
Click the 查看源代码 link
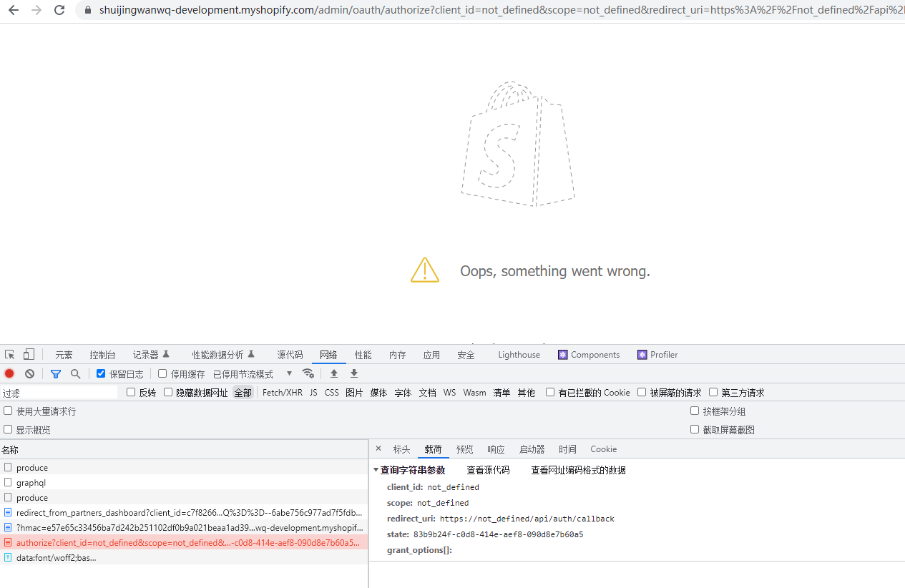click(x=488, y=470)
